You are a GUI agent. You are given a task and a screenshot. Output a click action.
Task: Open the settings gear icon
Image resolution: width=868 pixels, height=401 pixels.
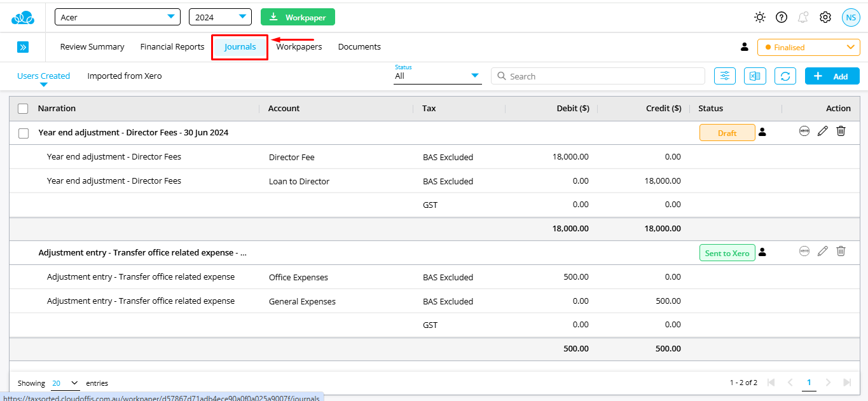825,18
